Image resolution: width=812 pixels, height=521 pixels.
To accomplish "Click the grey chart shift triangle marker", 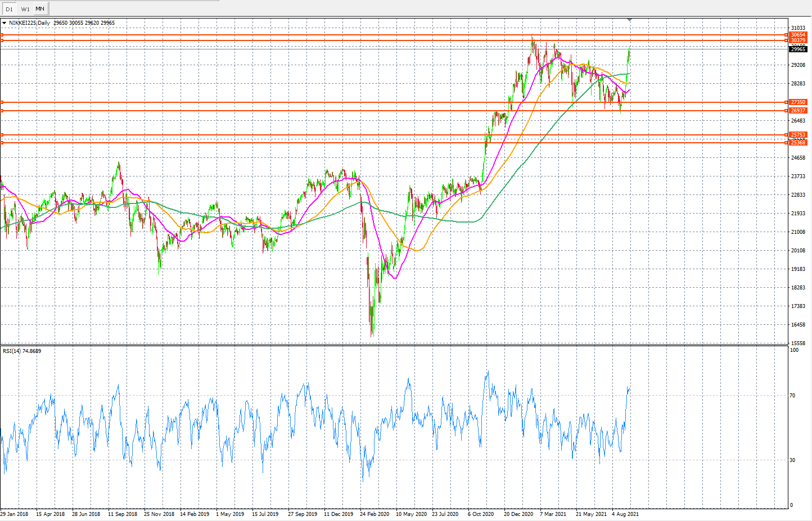I will 629,20.
